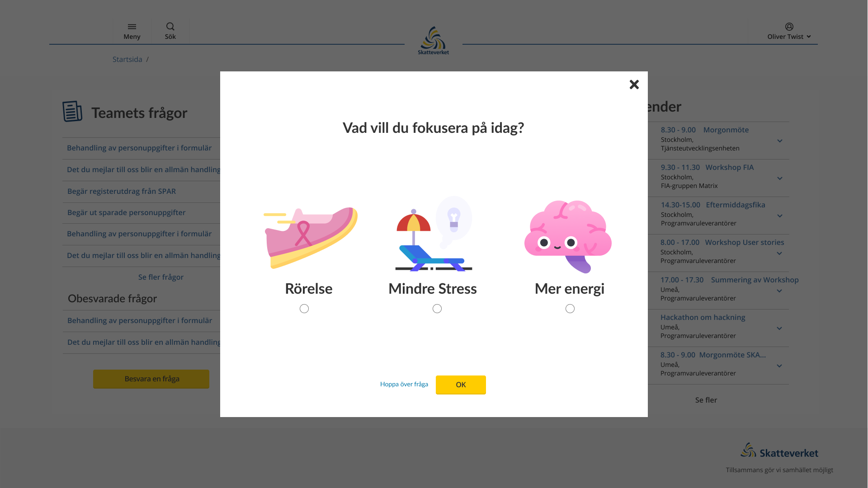Image resolution: width=868 pixels, height=488 pixels.
Task: Open the Oliver Twist user dropdown
Action: (x=789, y=37)
